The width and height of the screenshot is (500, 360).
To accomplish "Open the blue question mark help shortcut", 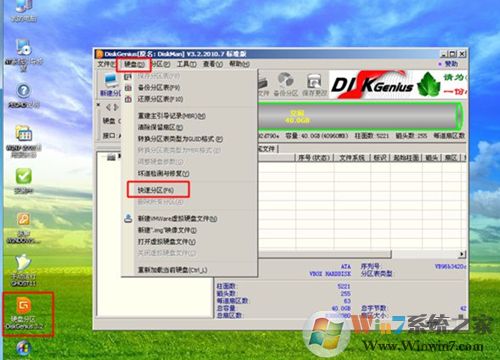I will pos(23,95).
